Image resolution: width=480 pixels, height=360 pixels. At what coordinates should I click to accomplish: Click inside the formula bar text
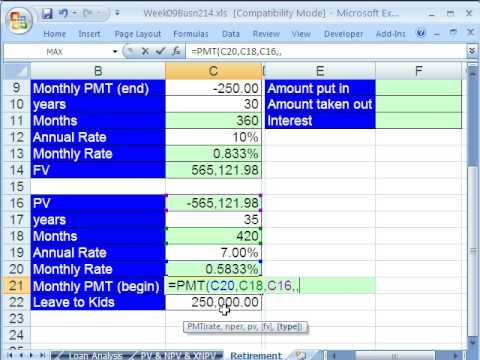coord(327,52)
